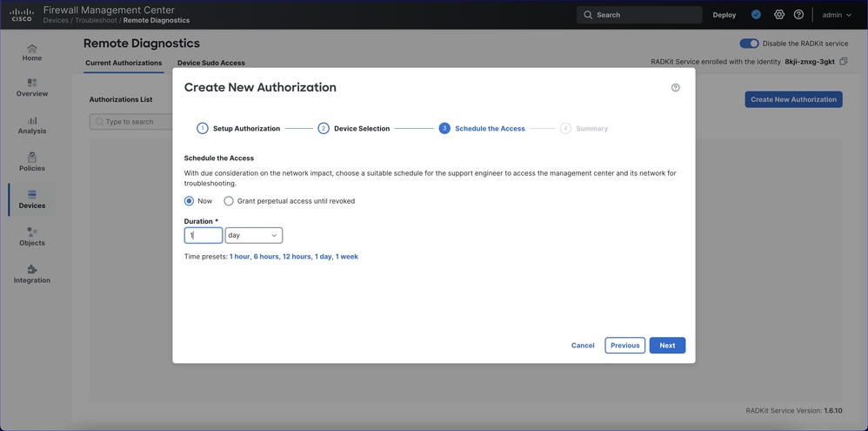
Task: Select the Current Authorizations tab
Action: pos(124,63)
